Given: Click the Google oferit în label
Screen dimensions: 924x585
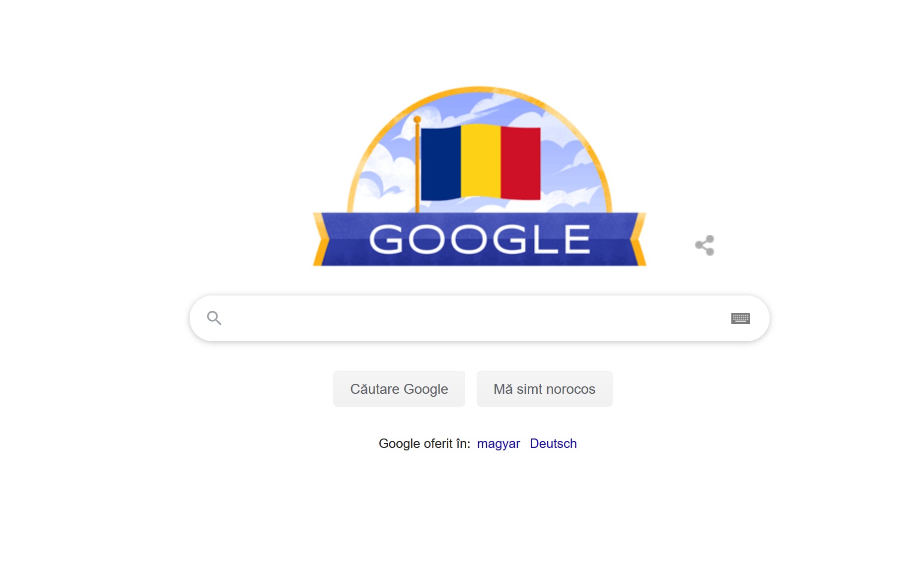Looking at the screenshot, I should click(425, 443).
